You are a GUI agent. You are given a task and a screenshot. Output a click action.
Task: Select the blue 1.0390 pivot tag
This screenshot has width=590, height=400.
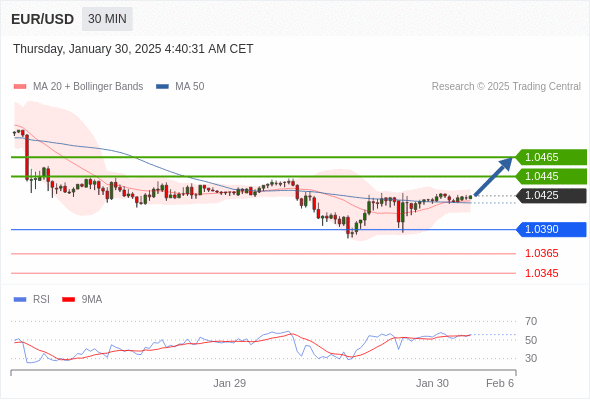[x=551, y=230]
